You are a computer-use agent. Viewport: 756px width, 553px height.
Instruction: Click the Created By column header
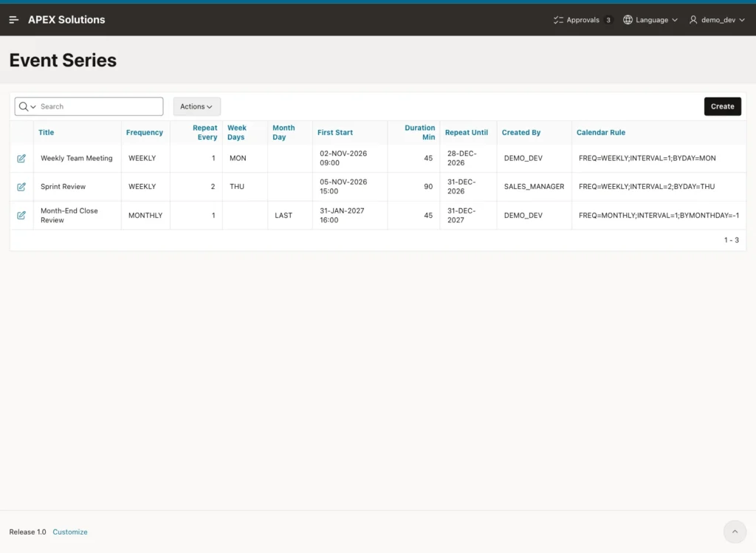coord(521,133)
